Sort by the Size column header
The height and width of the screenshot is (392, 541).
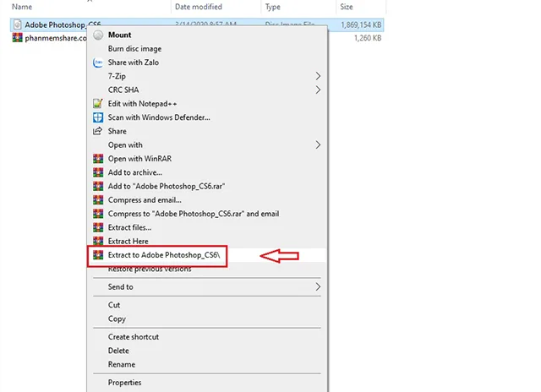click(347, 7)
